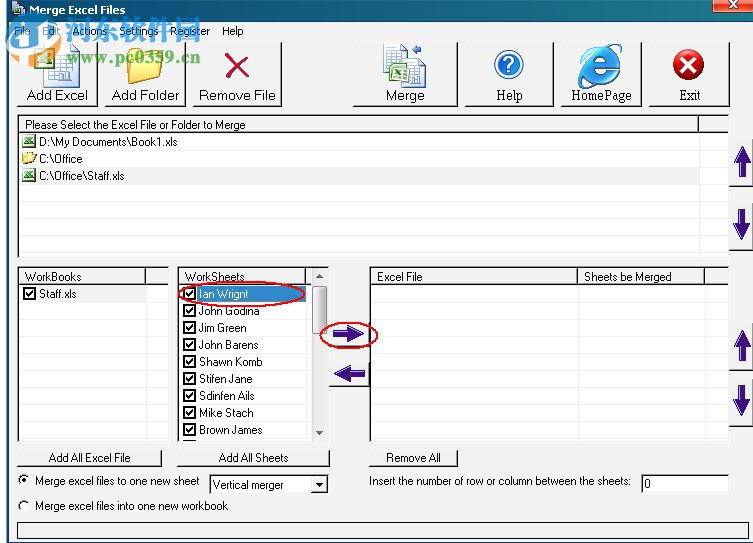Move merged sheet up with arrow
The width and height of the screenshot is (753, 543).
click(742, 346)
